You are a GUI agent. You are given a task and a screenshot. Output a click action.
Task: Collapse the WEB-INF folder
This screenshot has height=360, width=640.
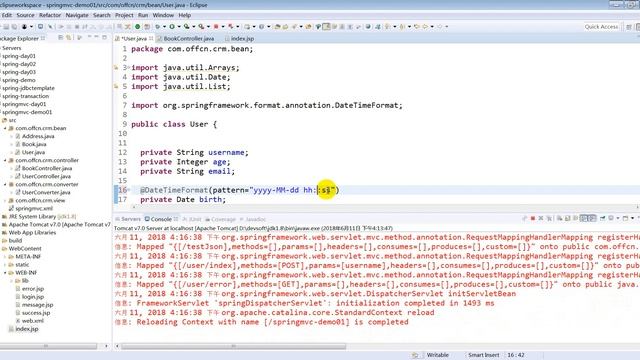5,273
